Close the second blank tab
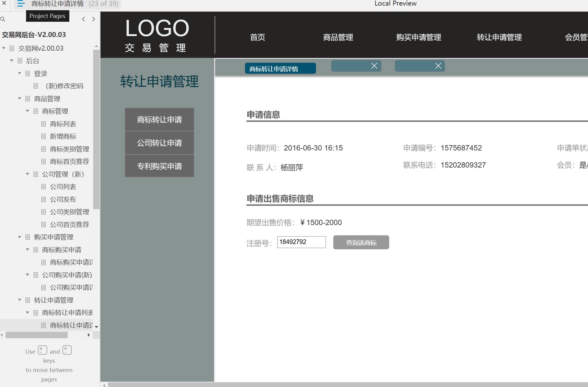The image size is (588, 387). pyautogui.click(x=374, y=66)
